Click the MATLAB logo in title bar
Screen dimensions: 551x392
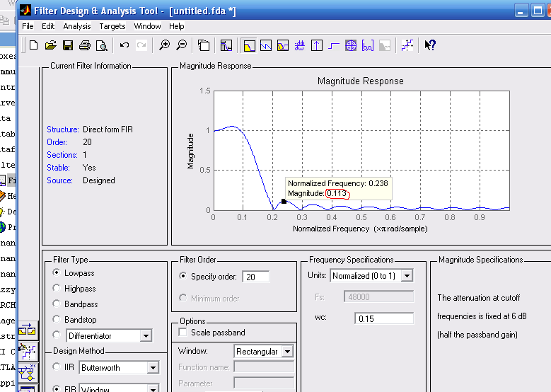pyautogui.click(x=25, y=11)
